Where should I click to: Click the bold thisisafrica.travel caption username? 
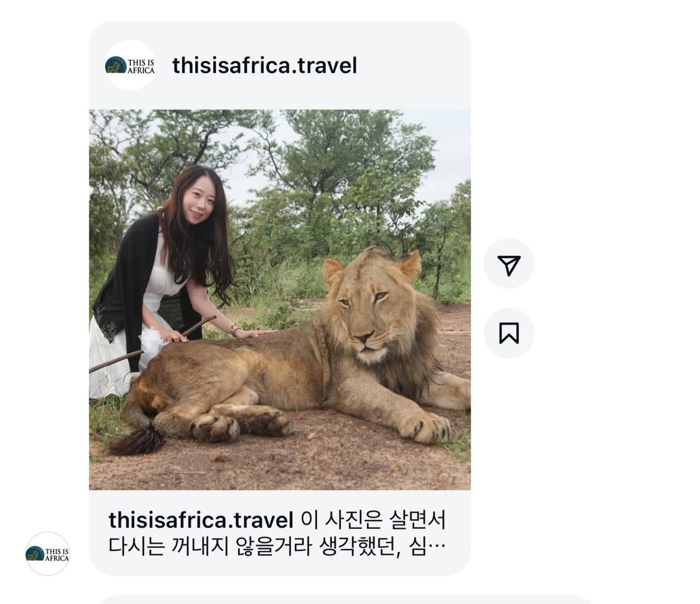tap(201, 520)
